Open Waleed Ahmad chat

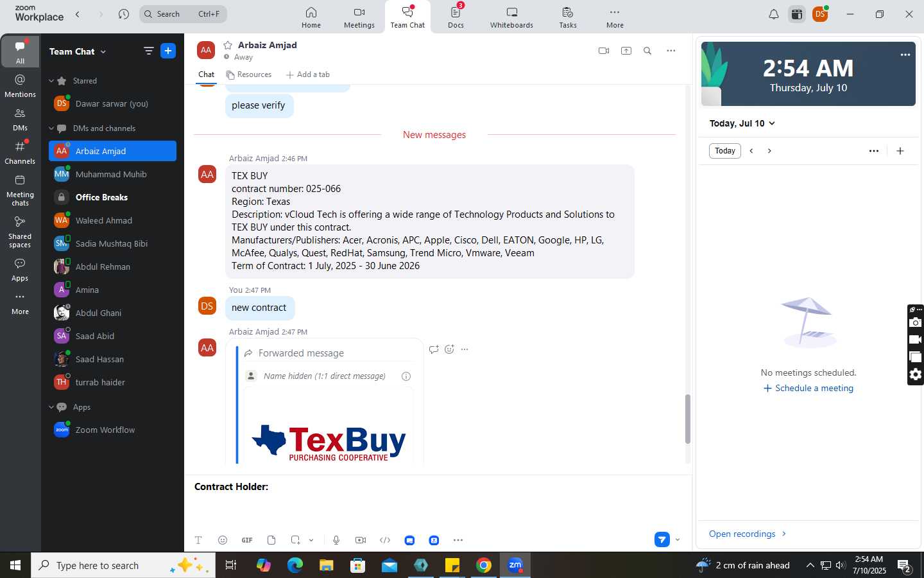[x=112, y=220]
